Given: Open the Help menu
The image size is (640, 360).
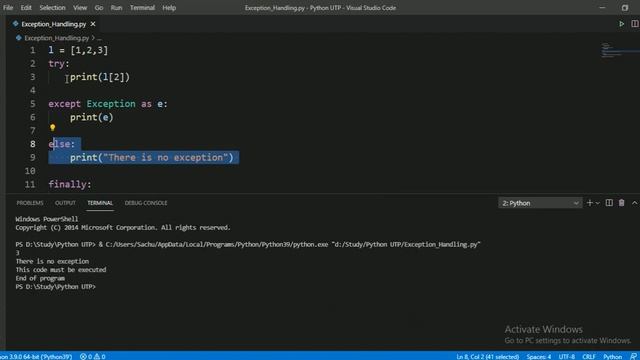Looking at the screenshot, I should point(169,8).
